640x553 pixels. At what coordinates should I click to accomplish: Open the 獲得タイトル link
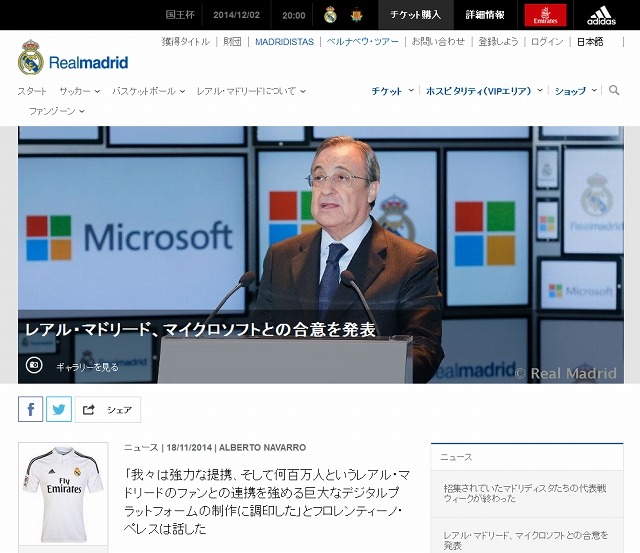[x=186, y=42]
